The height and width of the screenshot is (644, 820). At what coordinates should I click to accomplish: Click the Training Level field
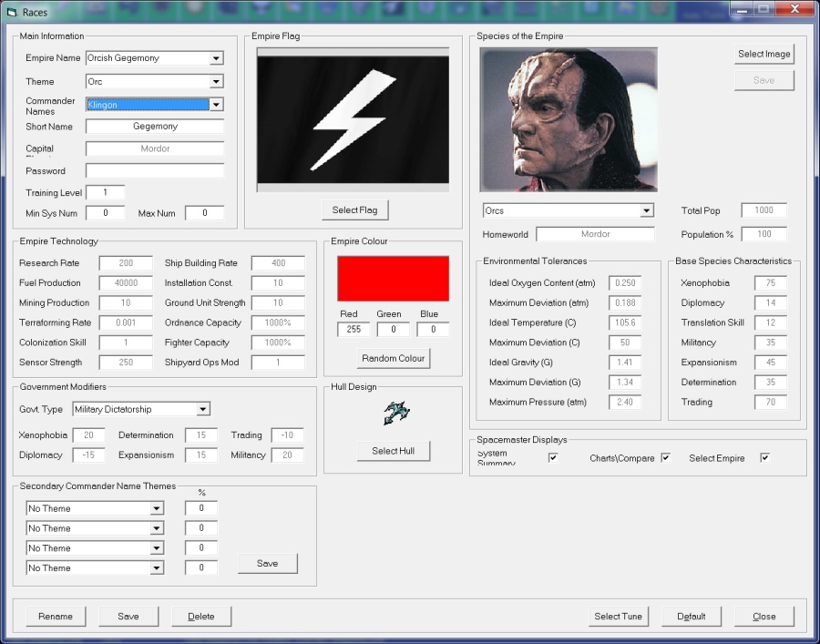click(105, 192)
